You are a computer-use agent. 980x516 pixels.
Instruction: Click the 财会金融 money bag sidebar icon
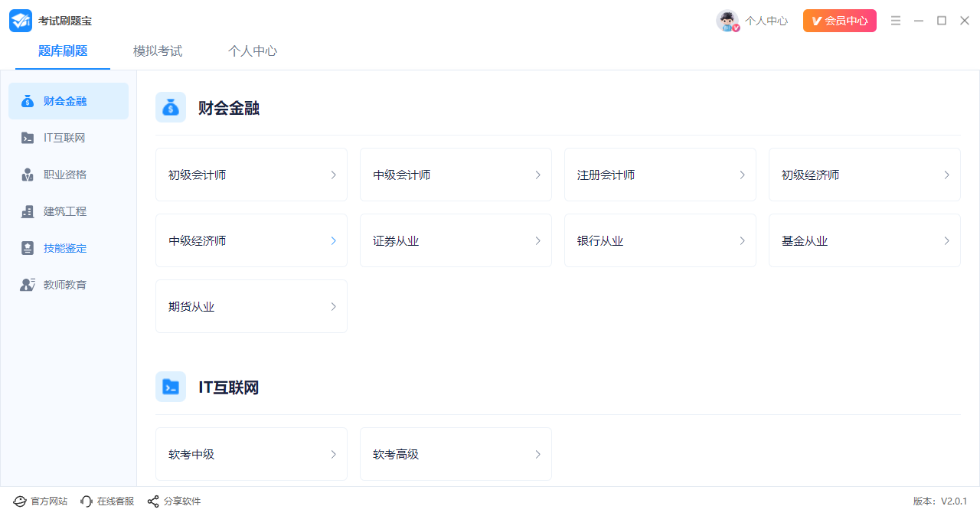click(28, 101)
